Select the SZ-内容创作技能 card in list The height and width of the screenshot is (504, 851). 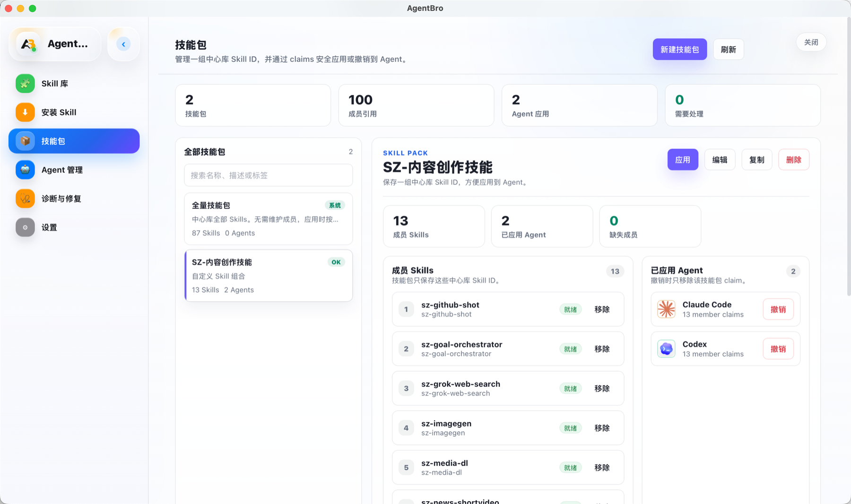269,276
